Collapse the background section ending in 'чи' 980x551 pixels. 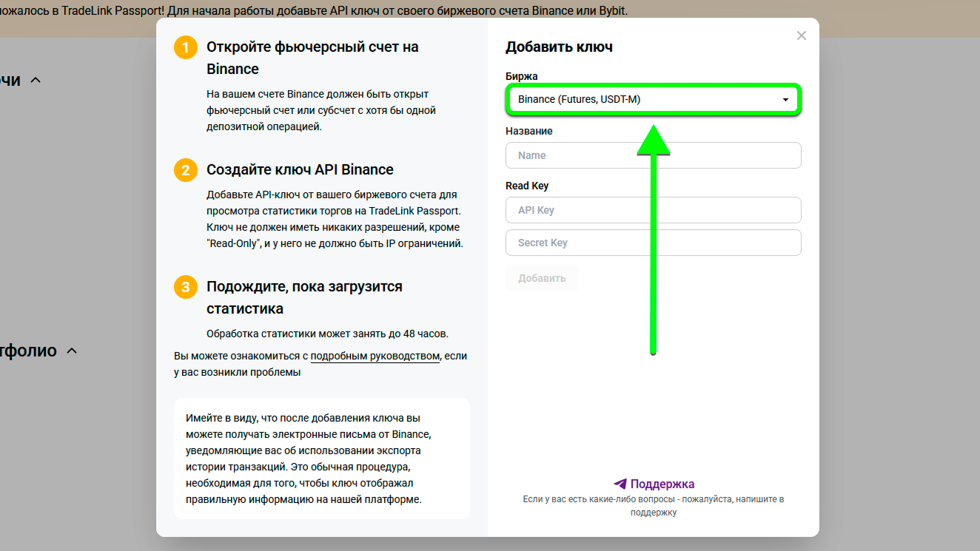click(x=35, y=80)
